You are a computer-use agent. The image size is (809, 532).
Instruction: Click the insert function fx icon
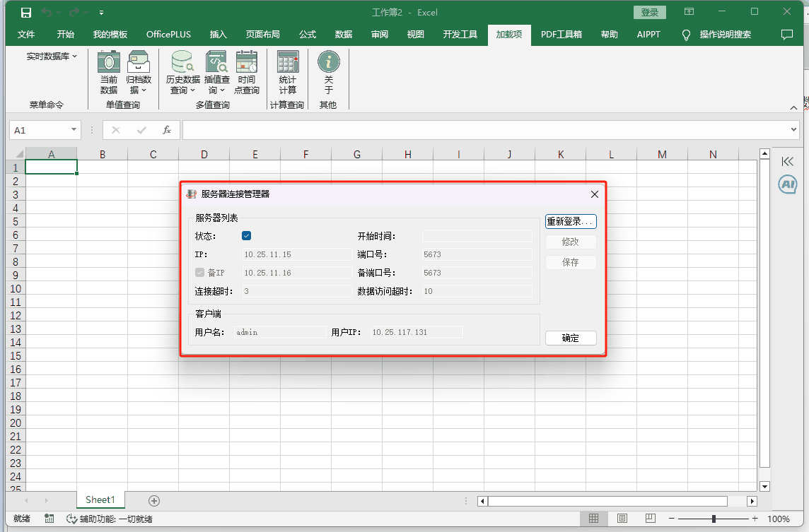click(x=167, y=130)
